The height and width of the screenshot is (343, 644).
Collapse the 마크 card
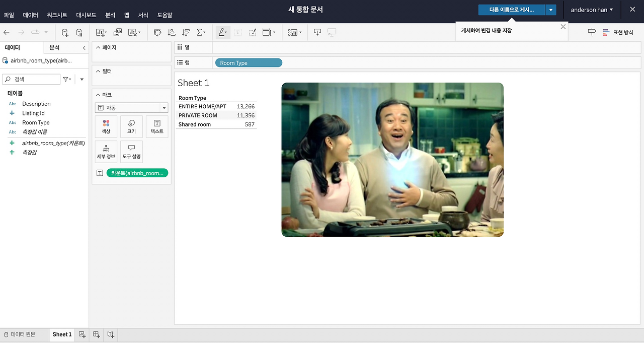[x=98, y=95]
